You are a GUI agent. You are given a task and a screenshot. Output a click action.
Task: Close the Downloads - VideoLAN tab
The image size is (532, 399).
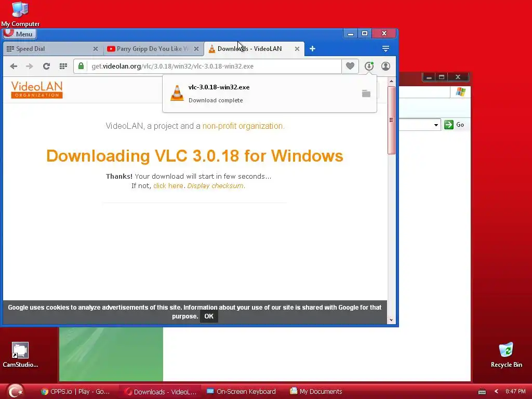(x=297, y=49)
